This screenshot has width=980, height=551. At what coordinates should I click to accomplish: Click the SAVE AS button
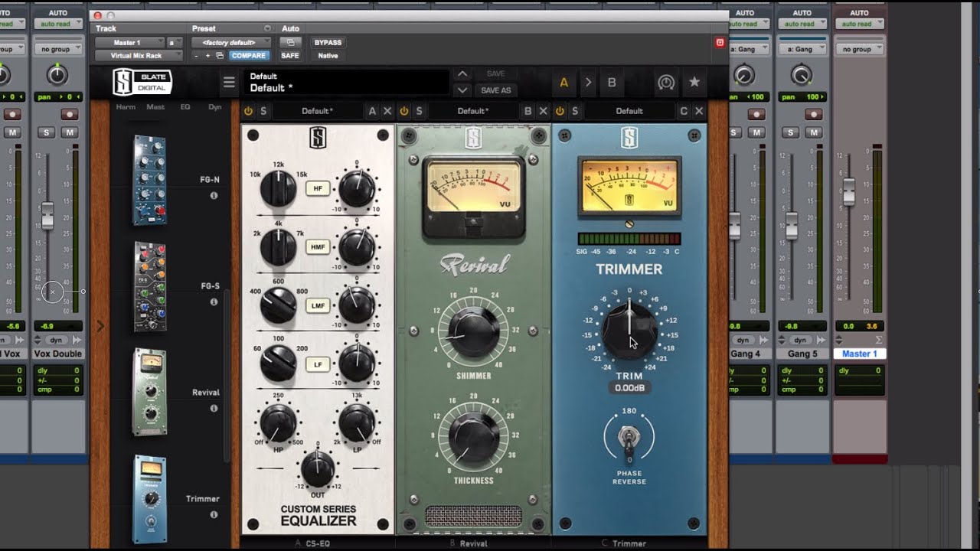[x=496, y=90]
